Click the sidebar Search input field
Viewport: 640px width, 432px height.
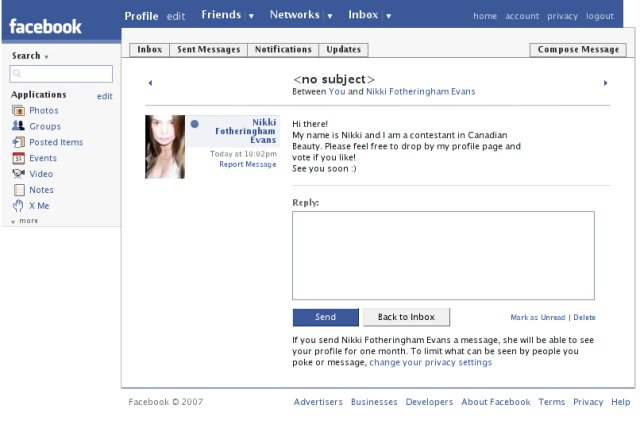click(x=61, y=74)
